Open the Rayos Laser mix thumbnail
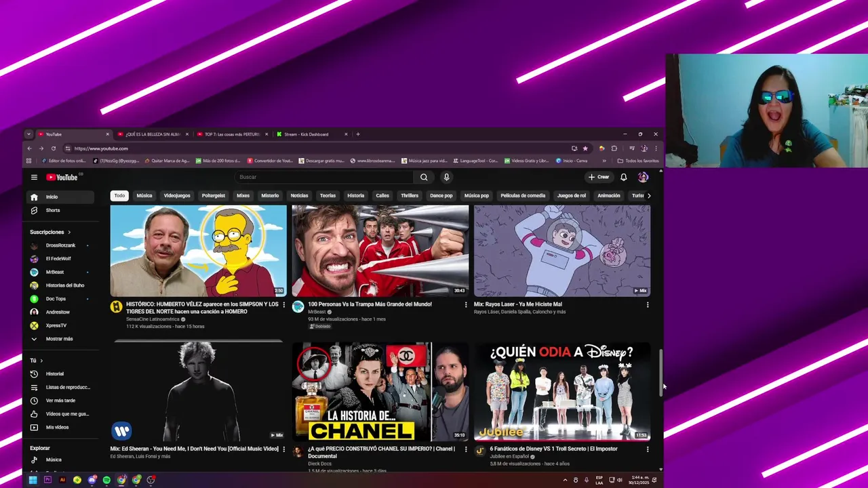The height and width of the screenshot is (488, 868). 562,251
